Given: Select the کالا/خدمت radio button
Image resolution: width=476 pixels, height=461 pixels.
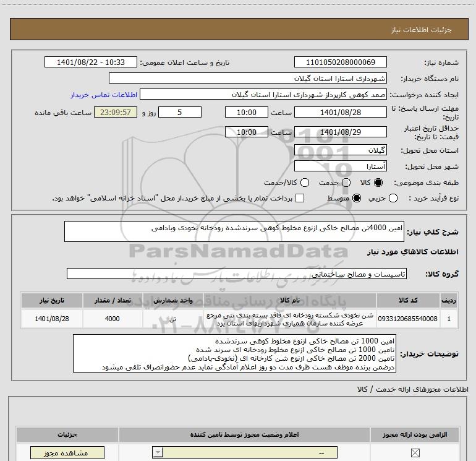Looking at the screenshot, I should coord(305,183).
